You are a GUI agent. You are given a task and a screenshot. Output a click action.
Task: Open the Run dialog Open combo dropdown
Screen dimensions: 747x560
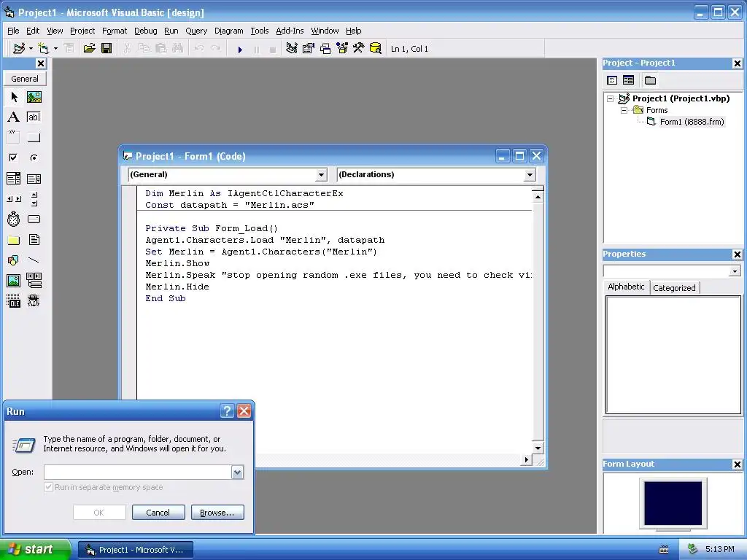tap(237, 472)
